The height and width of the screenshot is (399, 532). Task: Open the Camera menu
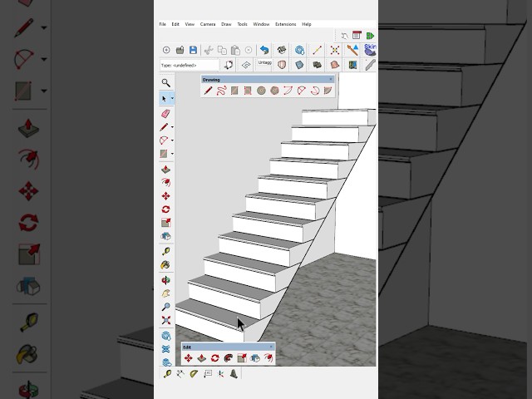pos(208,24)
